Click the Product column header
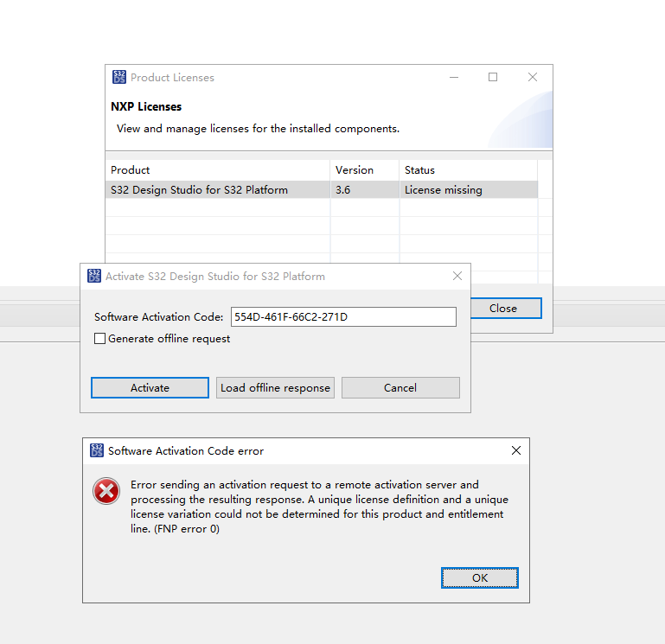 218,170
